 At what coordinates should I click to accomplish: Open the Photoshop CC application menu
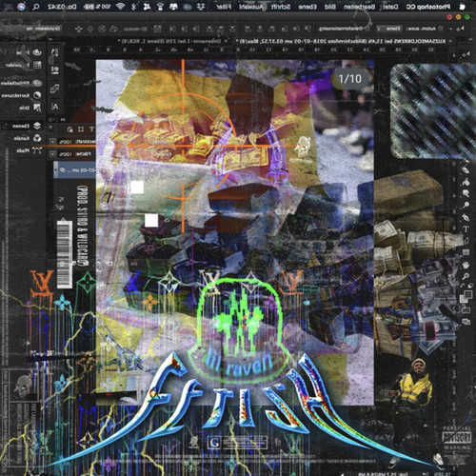pos(428,7)
